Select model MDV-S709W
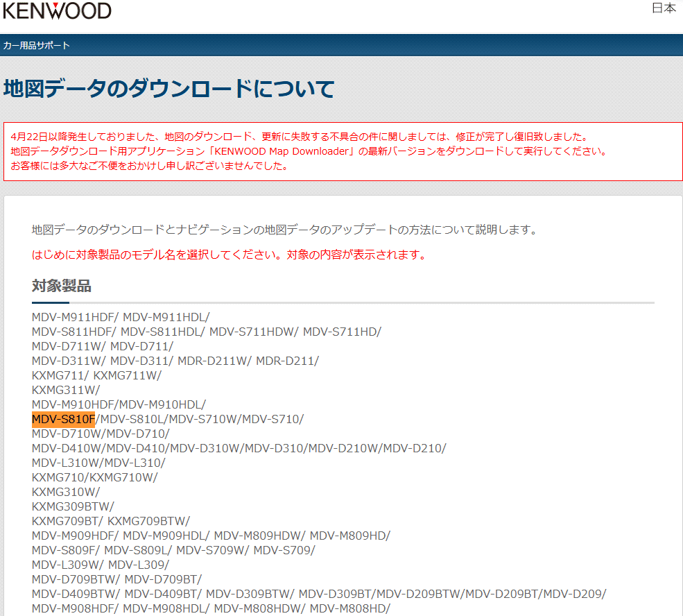This screenshot has width=683, height=616. click(211, 550)
